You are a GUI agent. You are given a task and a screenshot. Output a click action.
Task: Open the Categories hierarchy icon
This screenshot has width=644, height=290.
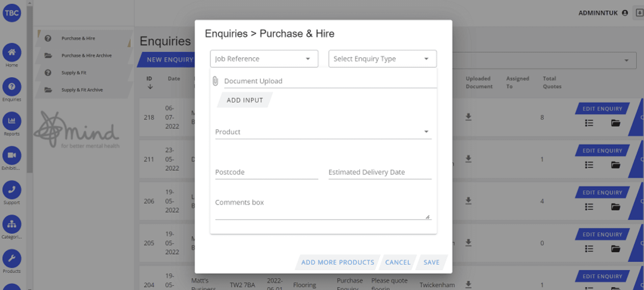point(12,224)
